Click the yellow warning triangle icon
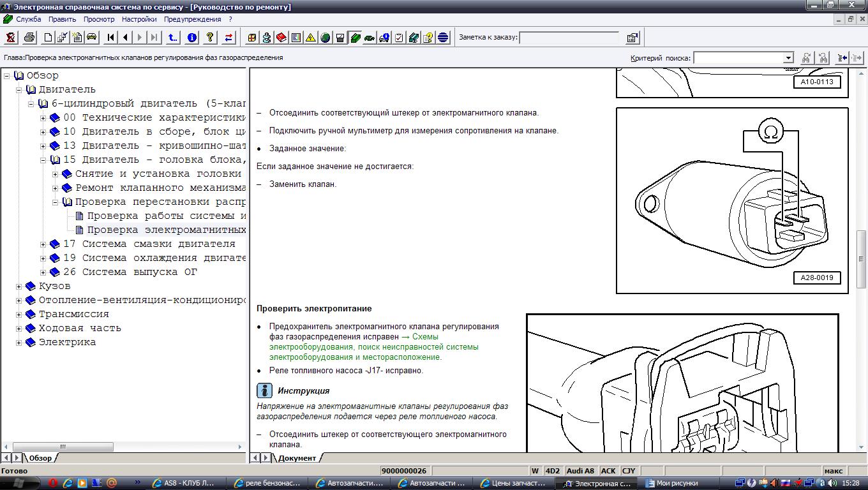Image resolution: width=868 pixels, height=490 pixels. click(x=311, y=38)
